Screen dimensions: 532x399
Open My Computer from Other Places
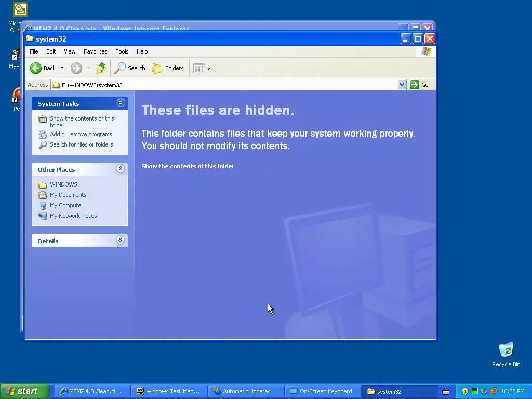point(66,205)
